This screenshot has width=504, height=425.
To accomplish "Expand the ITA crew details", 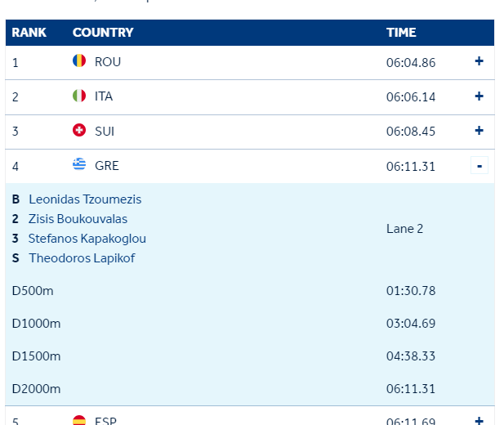I will [479, 96].
